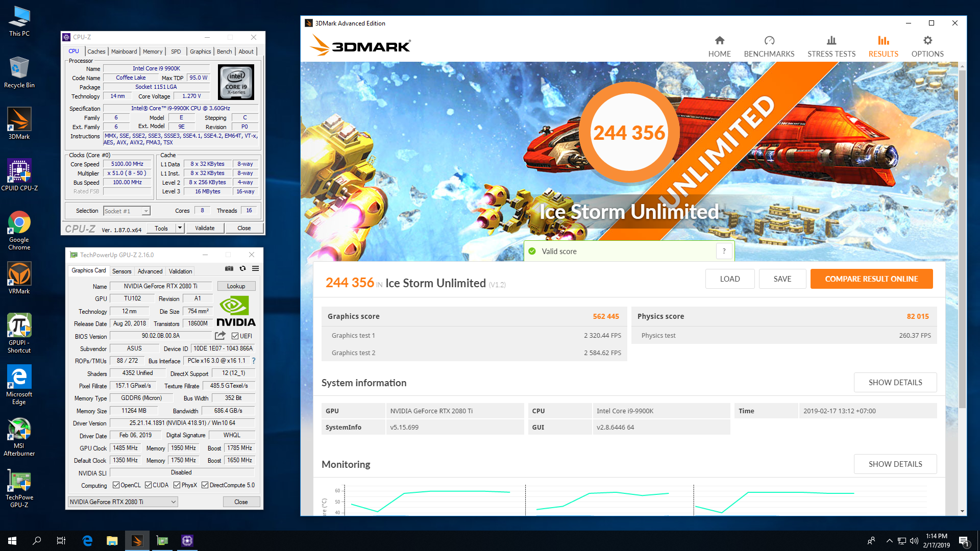The height and width of the screenshot is (551, 980).
Task: Click 3DMark scrollbar down arrow
Action: pyautogui.click(x=962, y=511)
